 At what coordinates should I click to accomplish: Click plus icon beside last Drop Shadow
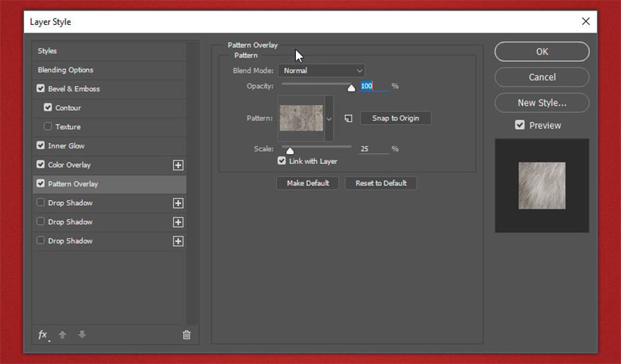pyautogui.click(x=178, y=241)
